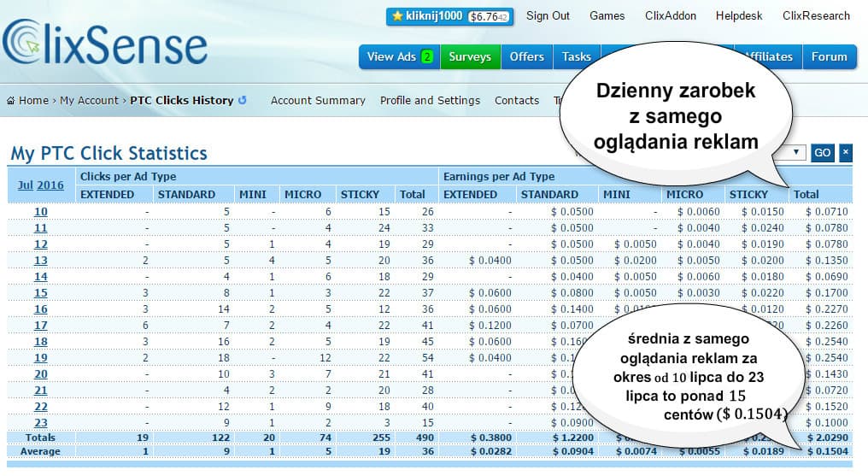Open Account Summary submenu item

click(318, 101)
